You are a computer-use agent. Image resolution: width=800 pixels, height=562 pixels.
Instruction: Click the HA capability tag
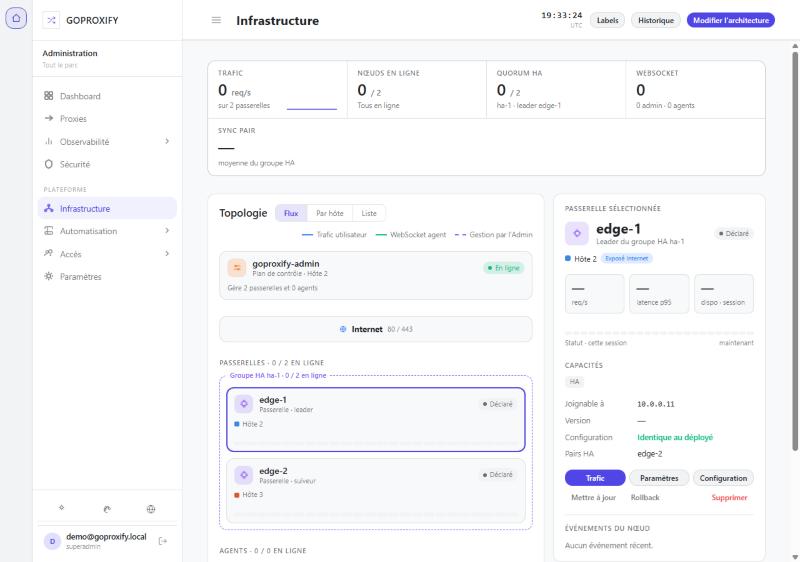pyautogui.click(x=574, y=381)
